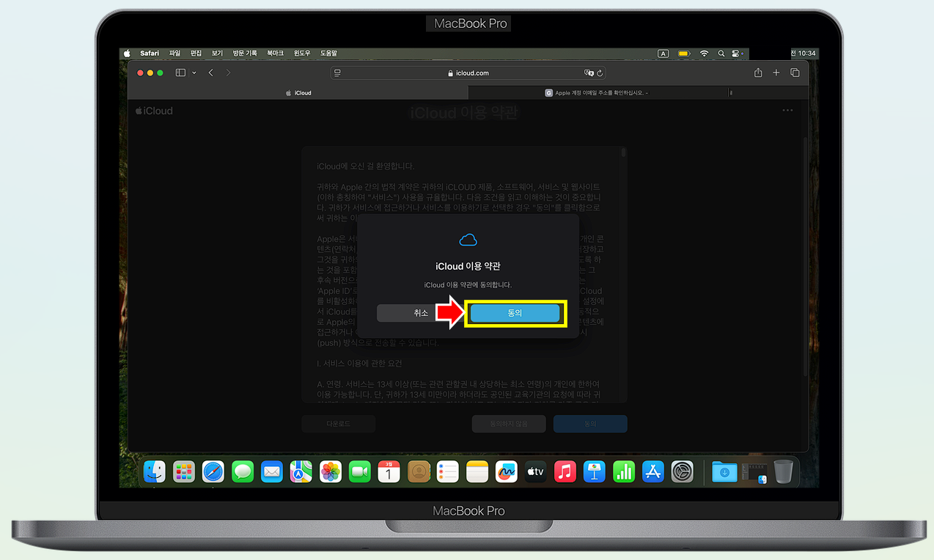Open the page reader icon in address bar
This screenshot has width=934, height=560.
point(337,73)
